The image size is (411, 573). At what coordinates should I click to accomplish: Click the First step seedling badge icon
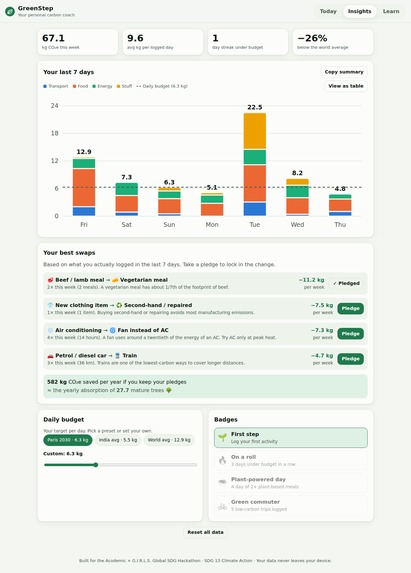click(x=222, y=437)
